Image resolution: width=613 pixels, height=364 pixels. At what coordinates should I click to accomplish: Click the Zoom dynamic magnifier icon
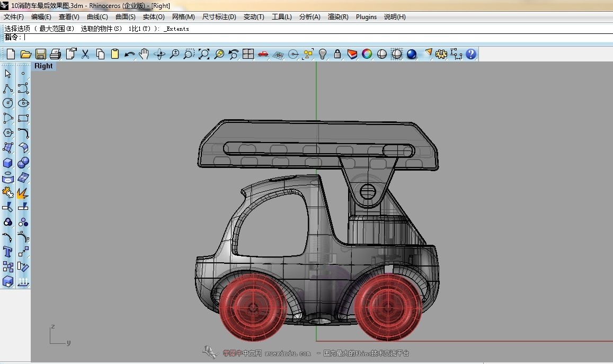tap(174, 54)
